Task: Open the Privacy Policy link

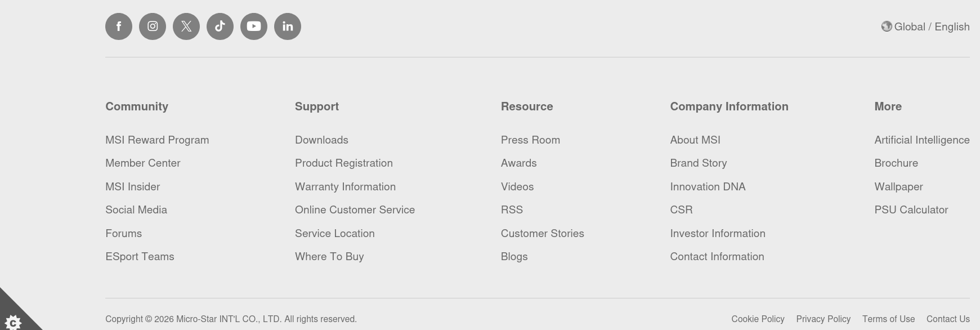Action: click(823, 319)
